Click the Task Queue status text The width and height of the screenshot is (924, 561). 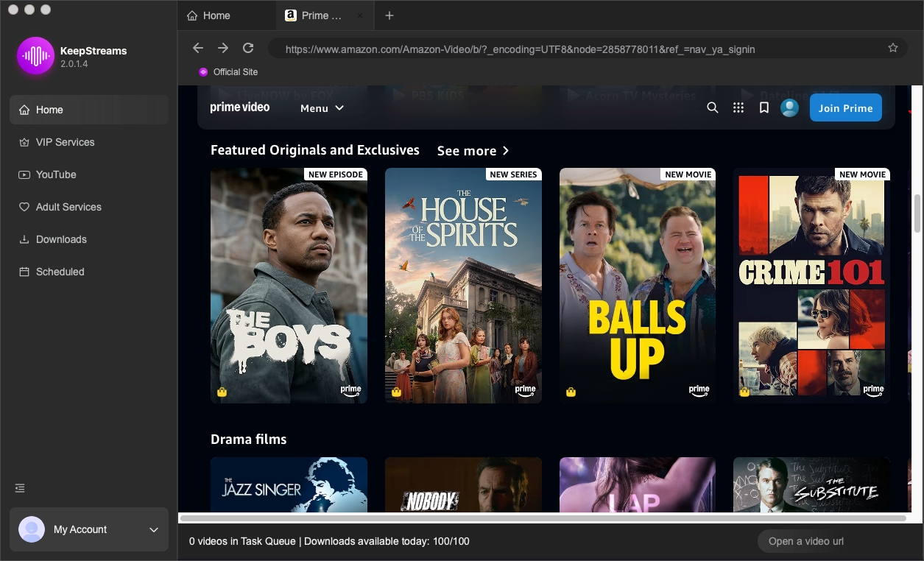[329, 541]
